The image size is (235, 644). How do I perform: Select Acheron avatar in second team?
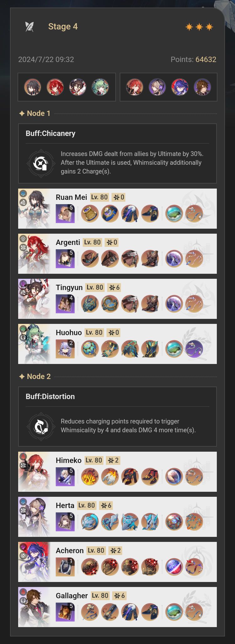180,87
